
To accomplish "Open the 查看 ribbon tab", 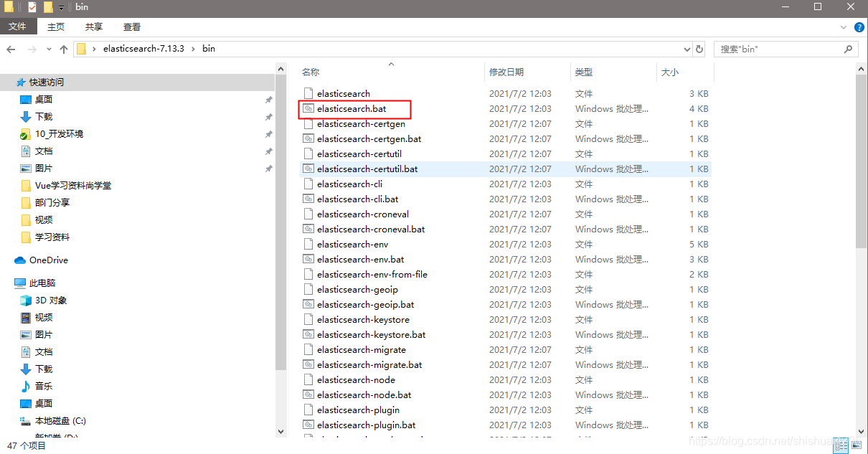I will (132, 27).
